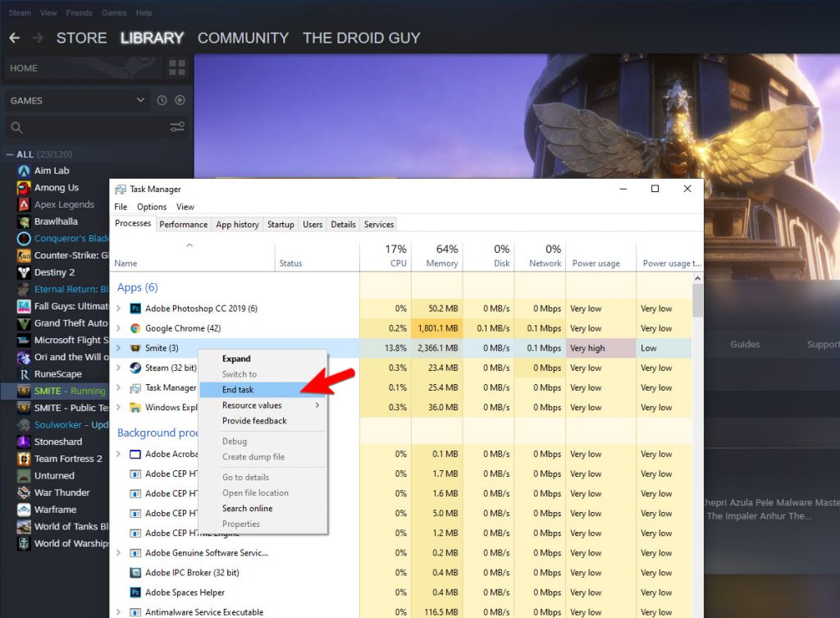Click the Steam library search field
Image resolution: width=840 pixels, height=618 pixels.
click(97, 127)
